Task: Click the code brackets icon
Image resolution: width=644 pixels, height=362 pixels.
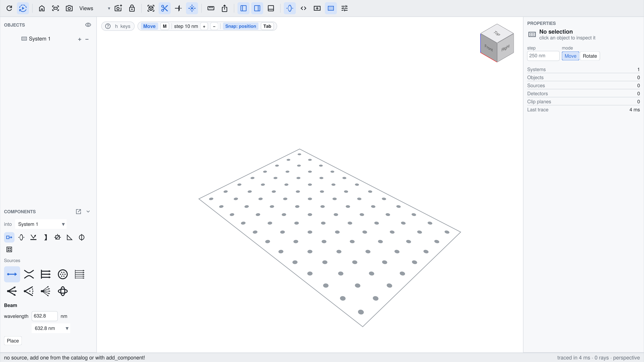Action: pyautogui.click(x=303, y=8)
